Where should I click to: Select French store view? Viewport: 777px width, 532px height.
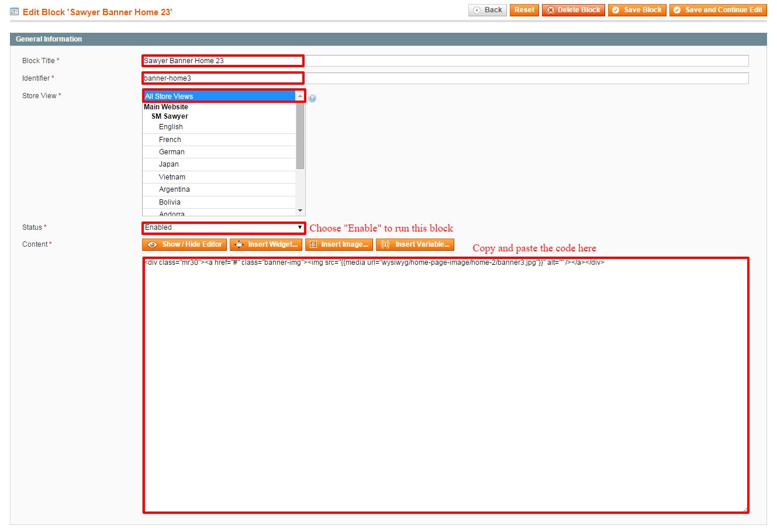click(219, 140)
